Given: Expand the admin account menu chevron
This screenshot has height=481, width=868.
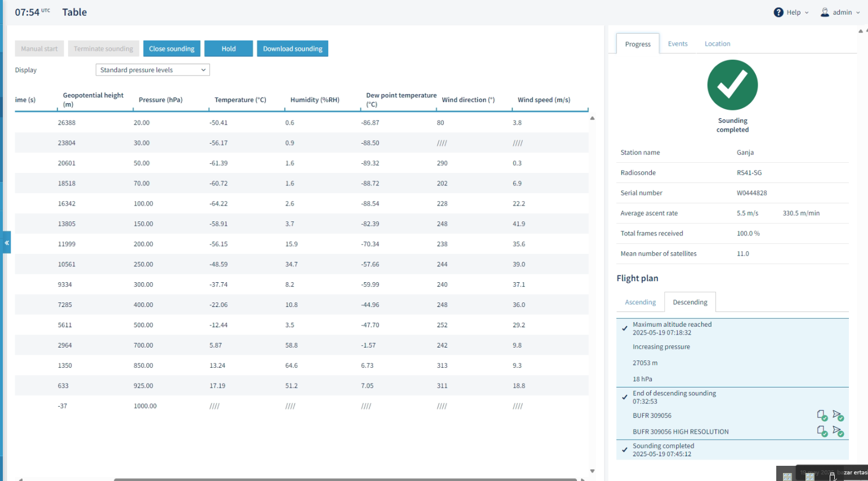Looking at the screenshot, I should (x=858, y=12).
